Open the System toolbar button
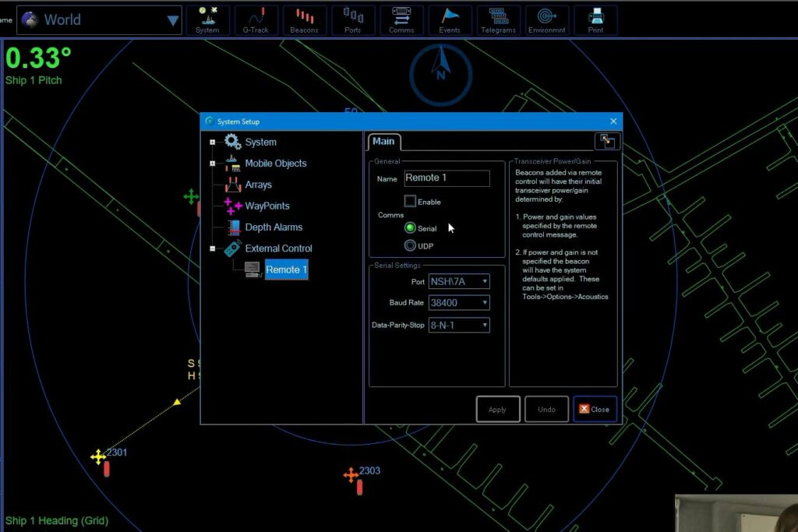 (x=207, y=20)
